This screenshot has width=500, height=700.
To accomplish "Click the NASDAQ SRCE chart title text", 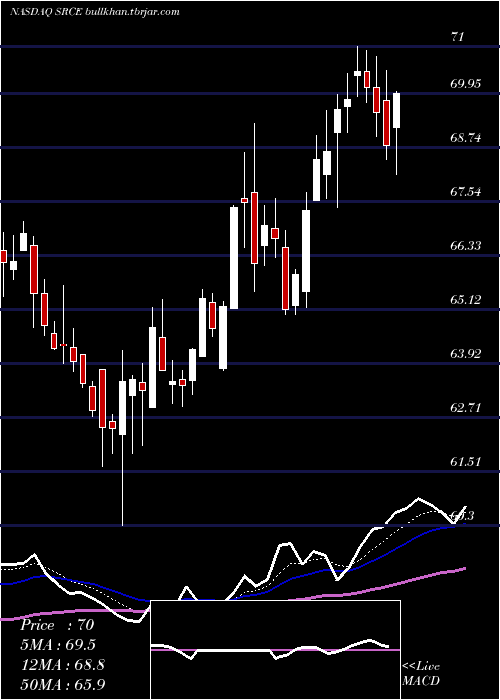I will click(x=95, y=12).
